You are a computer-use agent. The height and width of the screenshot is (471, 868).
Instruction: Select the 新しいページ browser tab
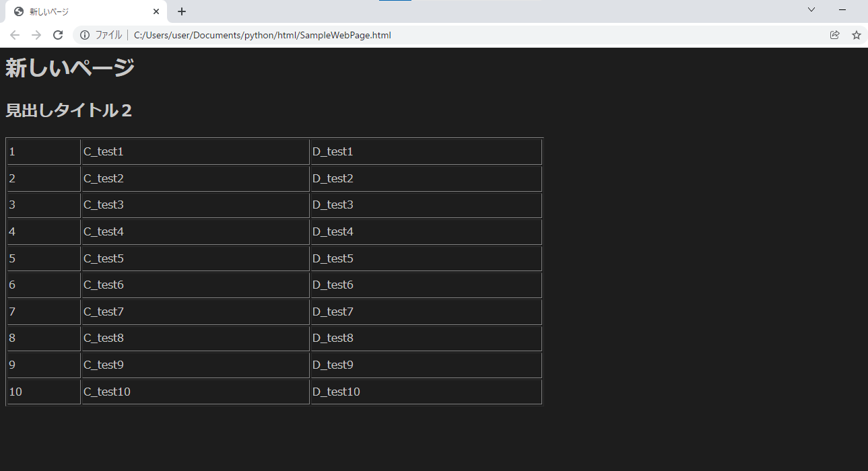(86, 11)
